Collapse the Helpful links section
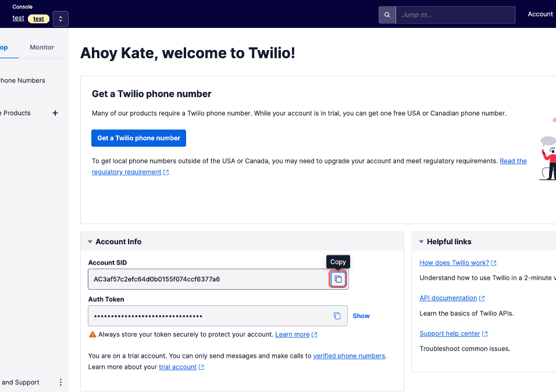The width and height of the screenshot is (556, 392). tap(421, 242)
